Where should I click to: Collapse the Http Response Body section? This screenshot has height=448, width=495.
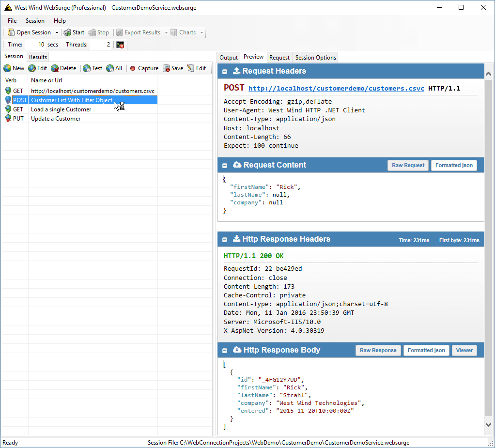coord(225,350)
